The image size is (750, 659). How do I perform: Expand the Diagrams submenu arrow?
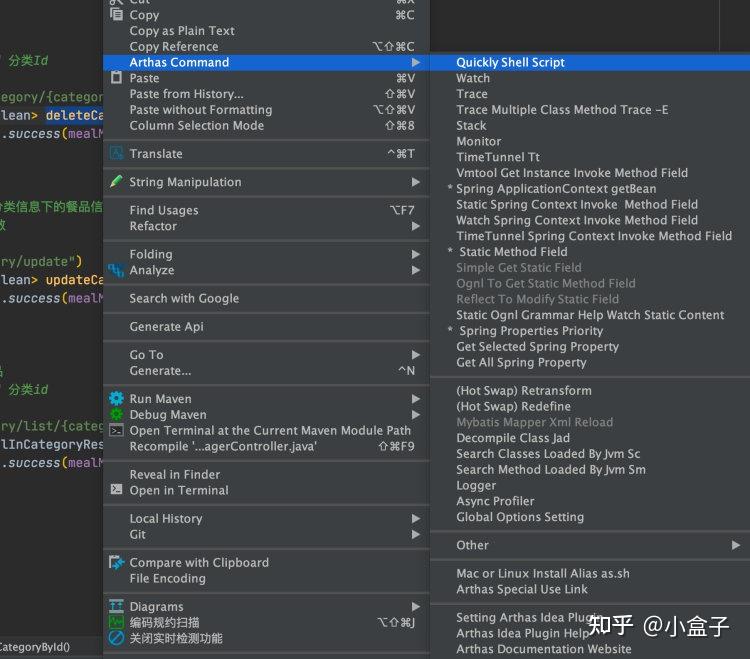416,606
